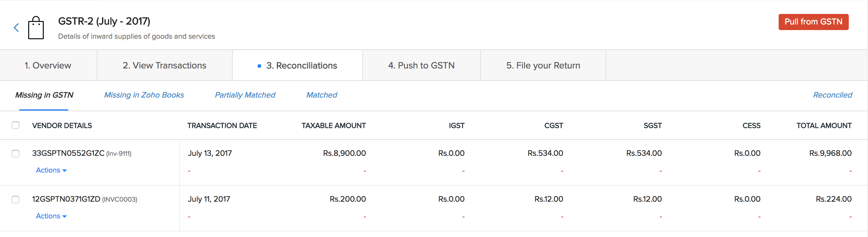Select the Push to GSTN step

tap(421, 65)
